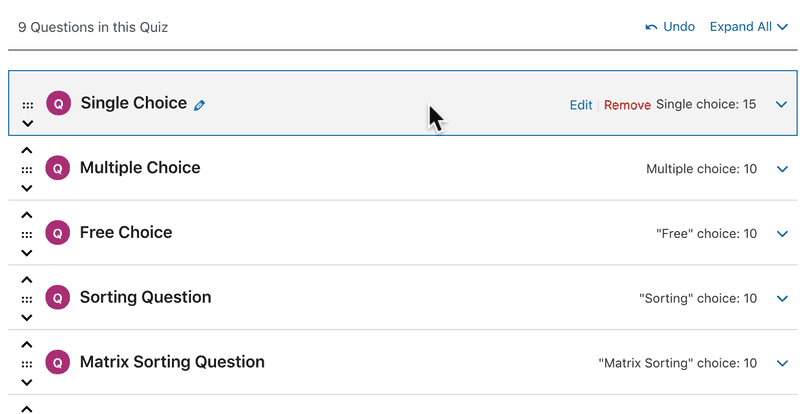
Task: Click the Expand All link
Action: pyautogui.click(x=748, y=27)
